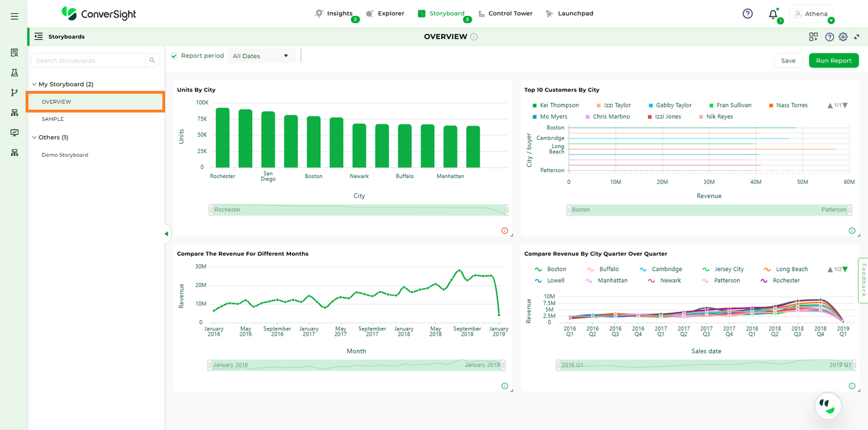Click the notifications bell icon
Screen dimensions: 868x430
[773, 14]
